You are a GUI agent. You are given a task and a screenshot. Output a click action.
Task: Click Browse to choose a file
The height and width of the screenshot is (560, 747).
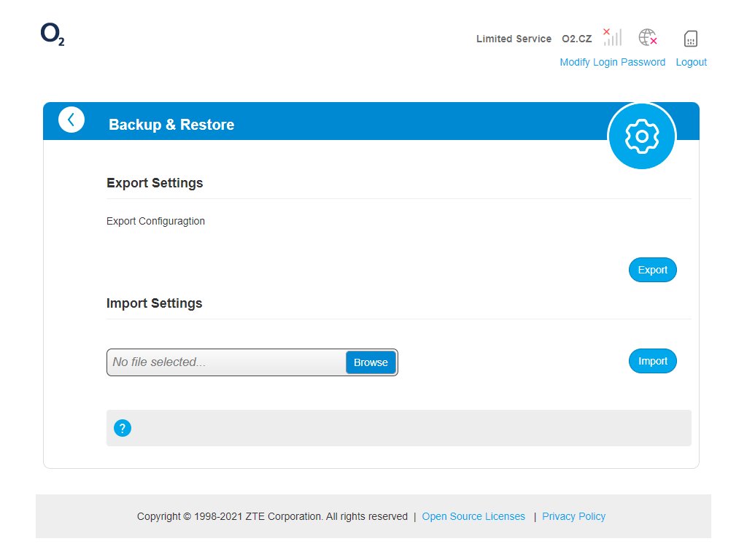(x=371, y=362)
